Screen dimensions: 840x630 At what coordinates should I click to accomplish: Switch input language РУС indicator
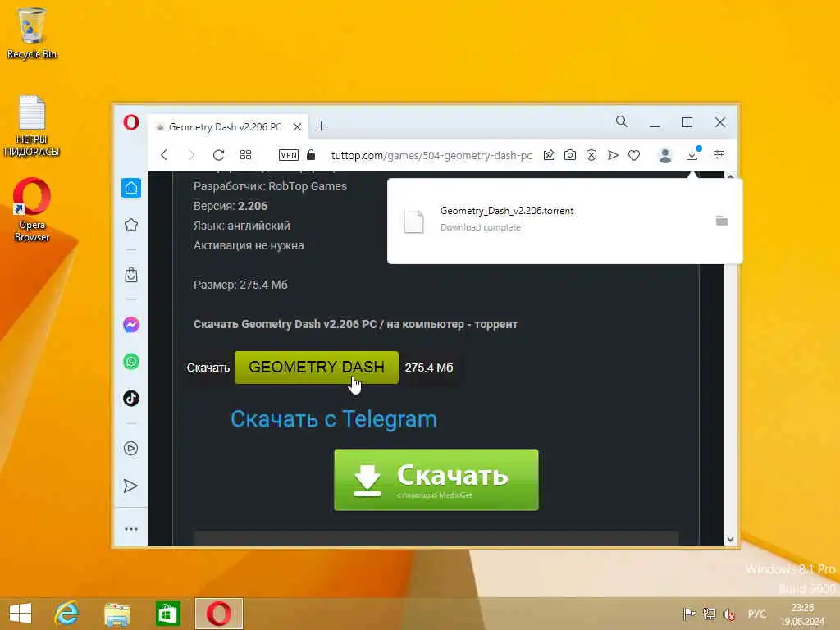(x=757, y=614)
